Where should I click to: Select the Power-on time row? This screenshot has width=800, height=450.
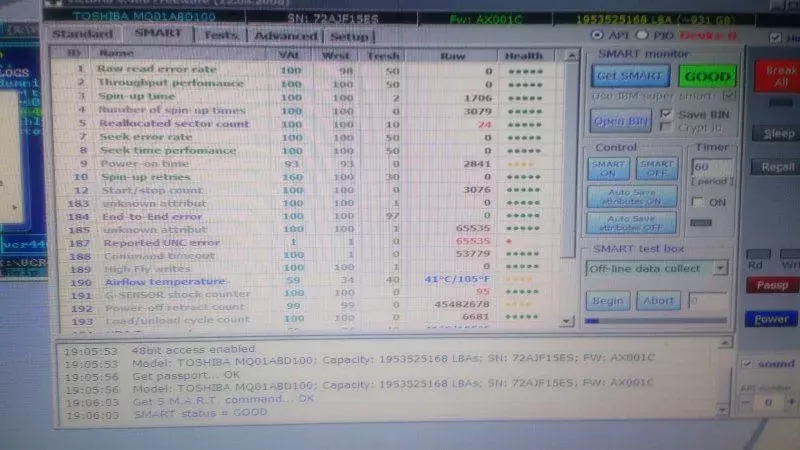point(306,164)
